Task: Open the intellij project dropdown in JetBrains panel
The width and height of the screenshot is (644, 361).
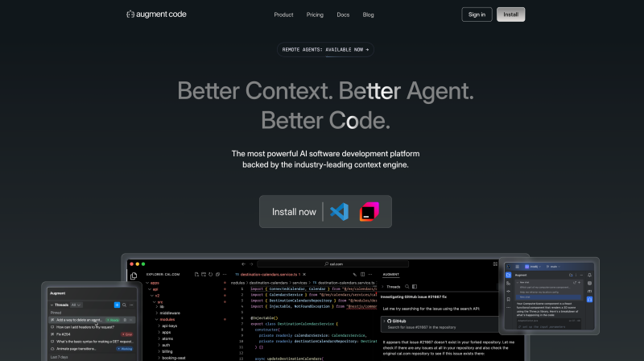Action: click(533, 267)
